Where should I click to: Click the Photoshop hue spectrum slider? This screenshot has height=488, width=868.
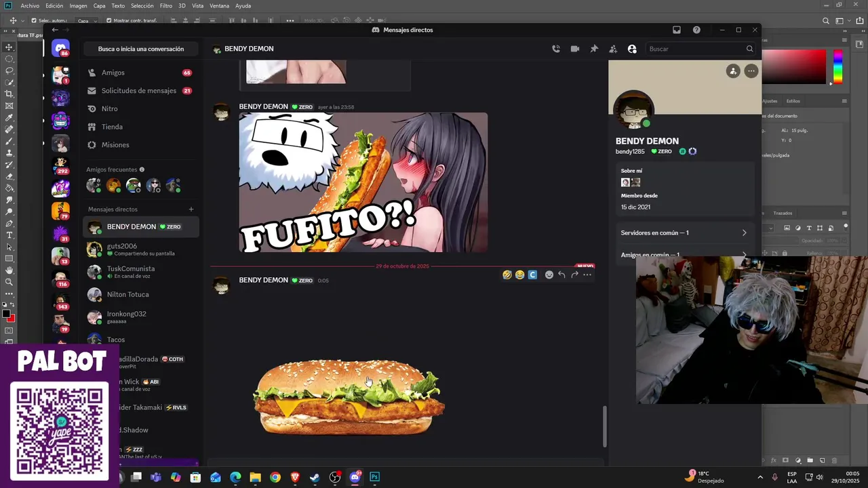pyautogui.click(x=838, y=66)
